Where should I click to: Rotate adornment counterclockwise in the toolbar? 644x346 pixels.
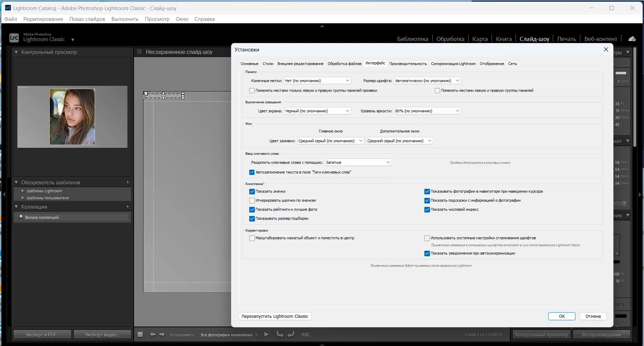(x=280, y=335)
